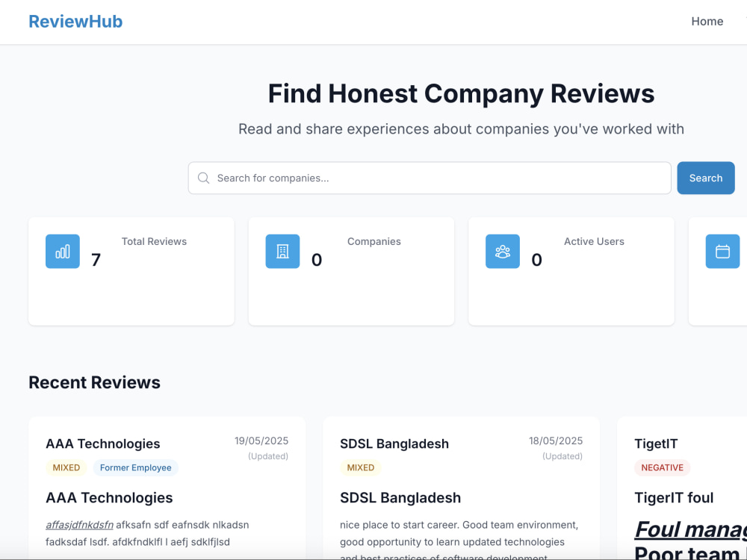
Task: Open the SDSL Bangladesh company name
Action: (394, 444)
